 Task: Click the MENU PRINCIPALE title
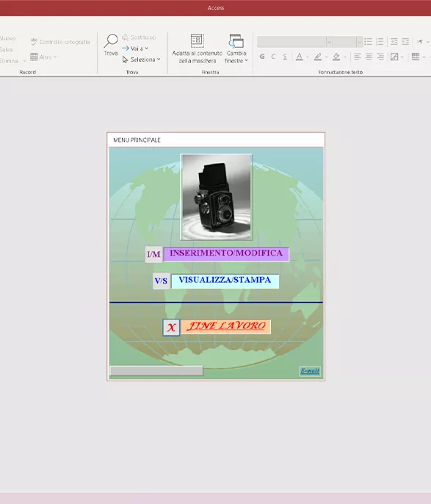[137, 140]
